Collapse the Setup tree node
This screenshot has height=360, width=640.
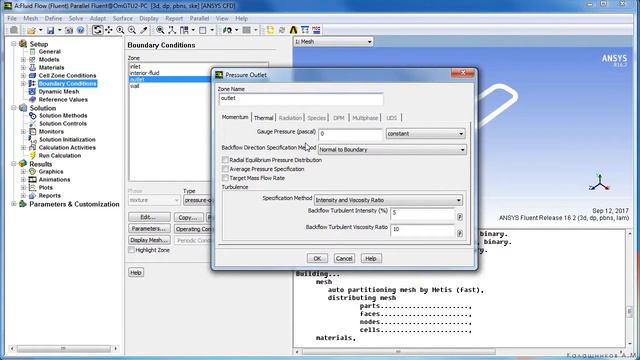14,44
